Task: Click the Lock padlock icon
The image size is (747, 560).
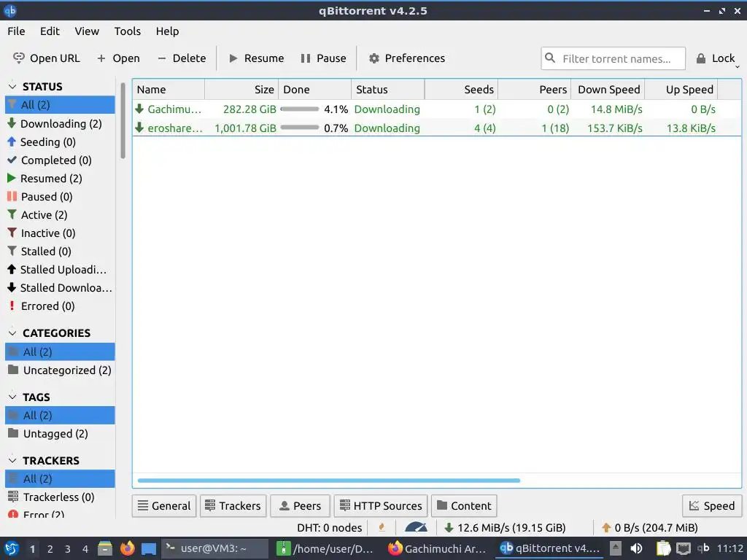Action: pos(701,58)
